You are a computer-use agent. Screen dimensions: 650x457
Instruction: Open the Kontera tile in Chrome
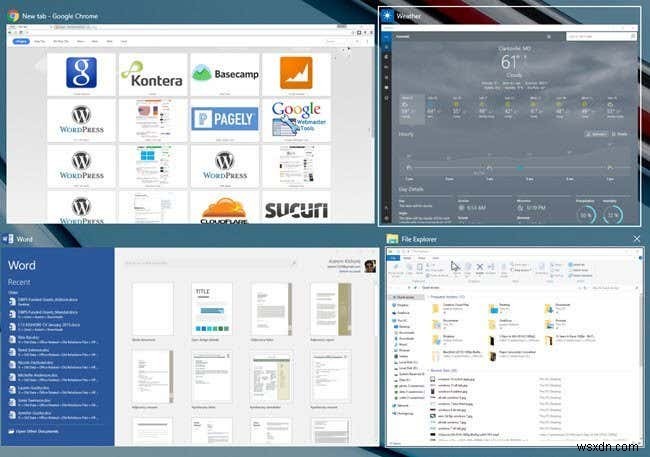[153, 74]
